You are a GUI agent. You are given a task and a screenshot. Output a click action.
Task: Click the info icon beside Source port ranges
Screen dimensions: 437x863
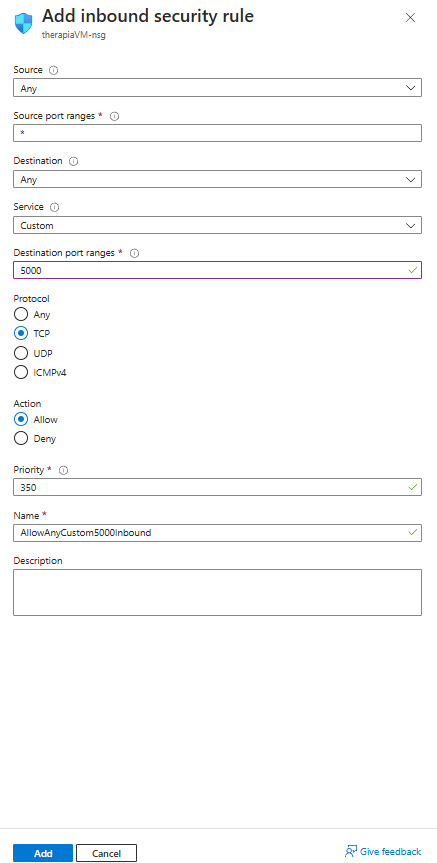pos(114,116)
